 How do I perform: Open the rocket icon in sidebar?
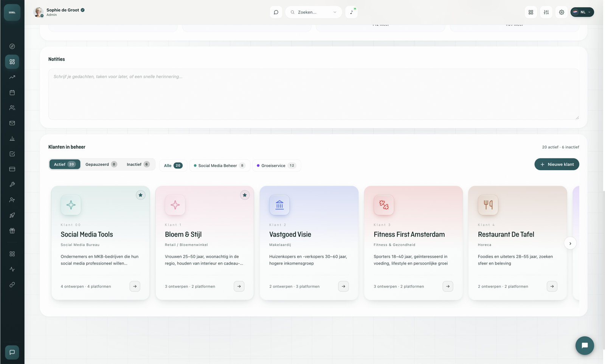tap(12, 215)
